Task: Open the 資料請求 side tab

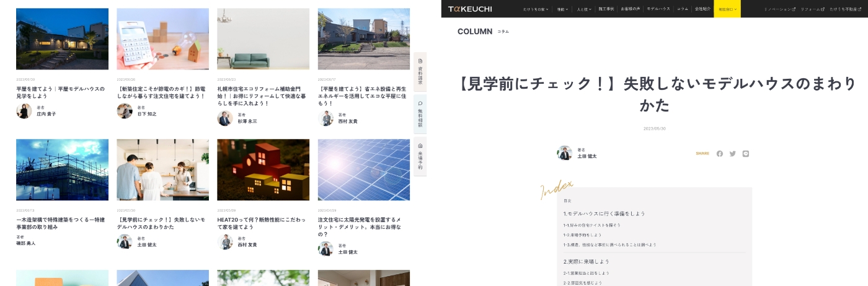Action: [420, 72]
